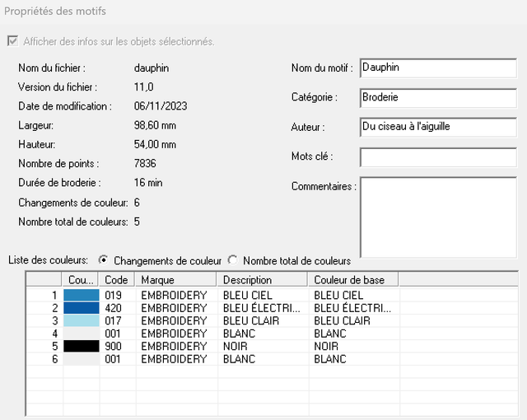This screenshot has height=420, width=527.
Task: Edit the 'Auteur' input field
Action: (x=437, y=127)
